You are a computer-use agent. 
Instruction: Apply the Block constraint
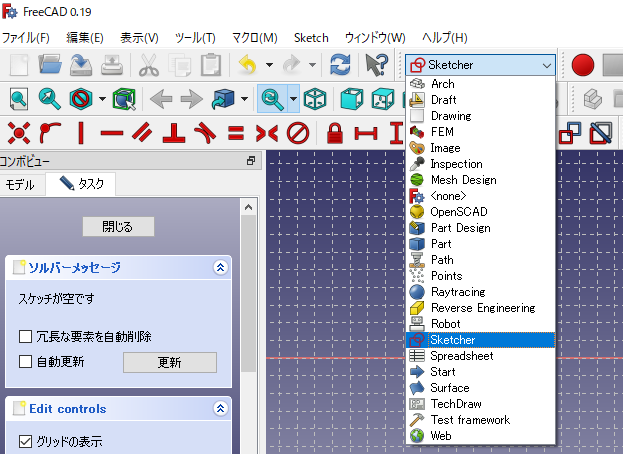(x=298, y=133)
